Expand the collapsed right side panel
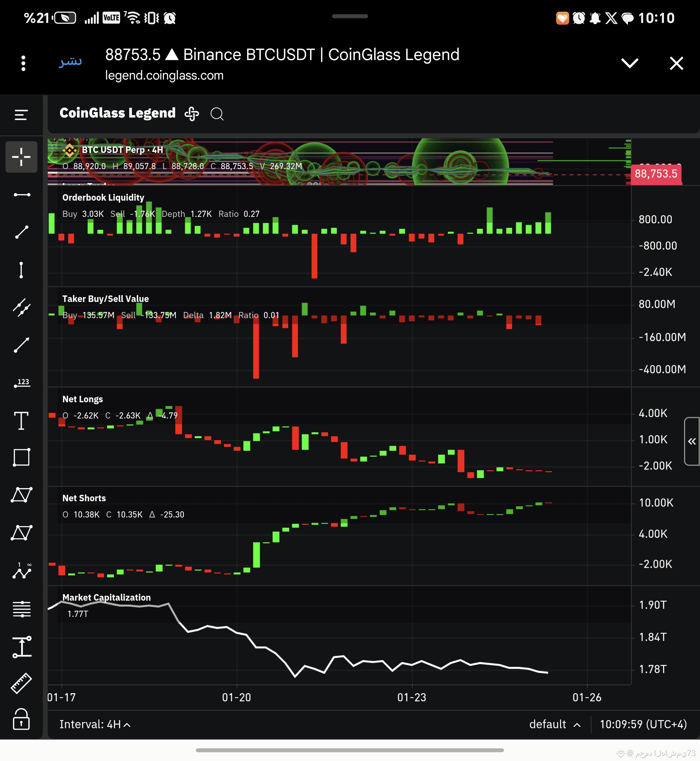Screen dimensions: 700x761 tap(692, 441)
